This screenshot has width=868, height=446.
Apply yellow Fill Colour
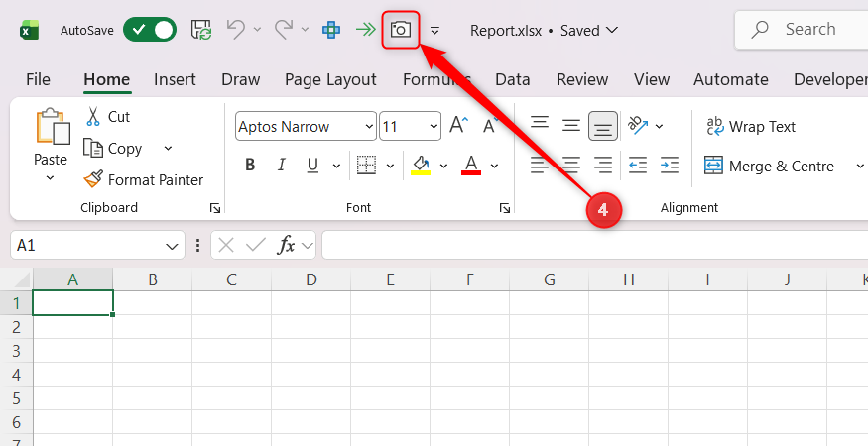pos(421,165)
